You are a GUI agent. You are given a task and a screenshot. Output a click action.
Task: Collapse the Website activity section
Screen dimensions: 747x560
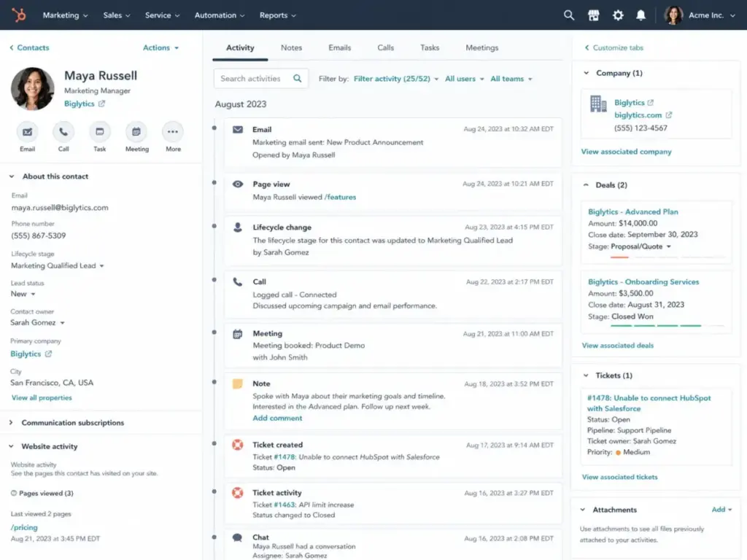coord(11,446)
